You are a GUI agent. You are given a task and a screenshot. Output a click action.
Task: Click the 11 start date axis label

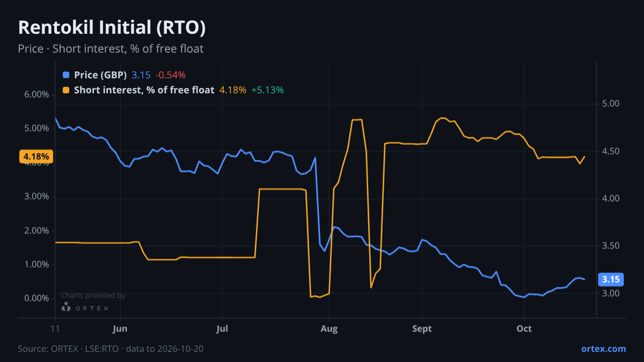(x=55, y=328)
